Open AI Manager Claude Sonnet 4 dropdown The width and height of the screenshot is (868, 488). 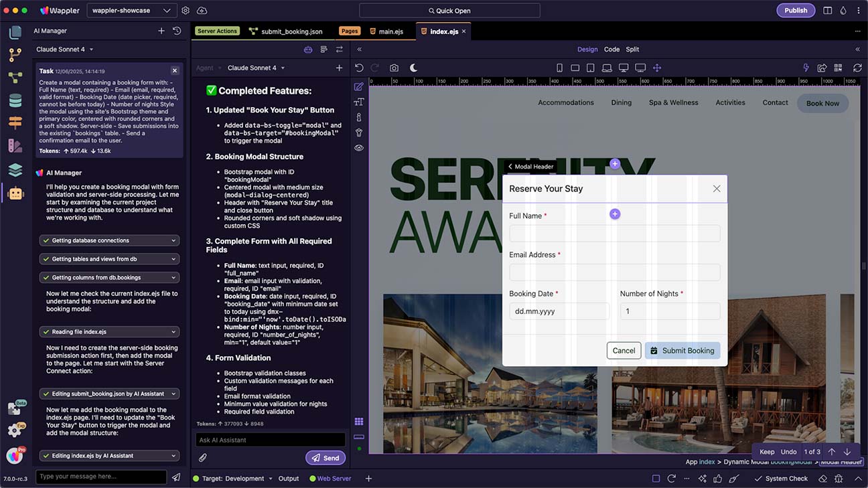pyautogui.click(x=65, y=50)
